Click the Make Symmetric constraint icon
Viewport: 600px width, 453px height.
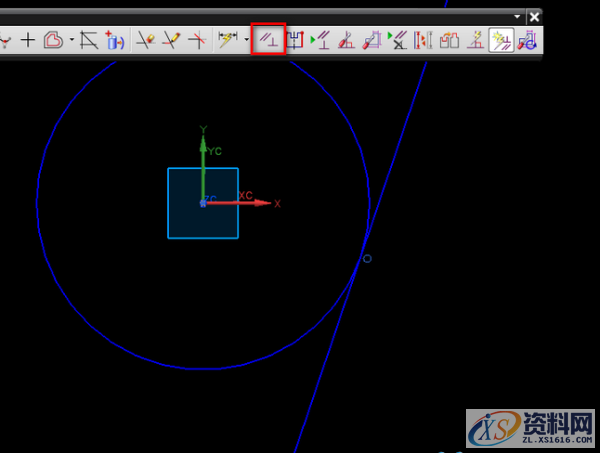(295, 41)
